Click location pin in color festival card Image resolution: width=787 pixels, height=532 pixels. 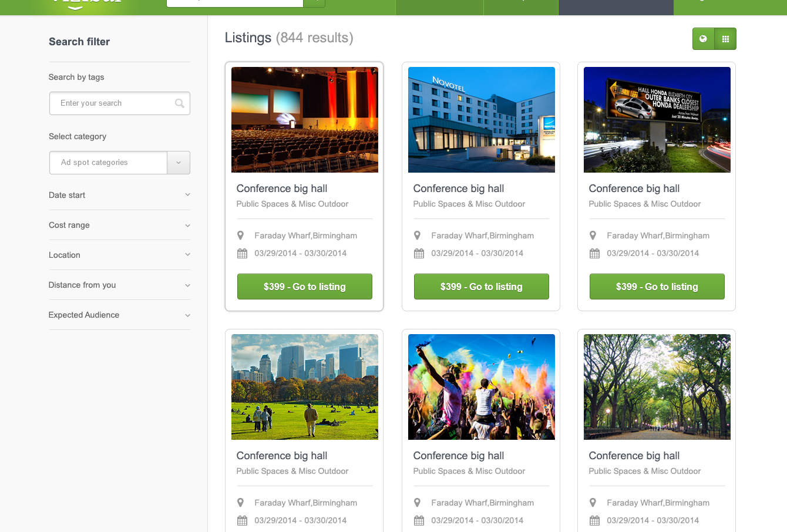[x=417, y=503]
